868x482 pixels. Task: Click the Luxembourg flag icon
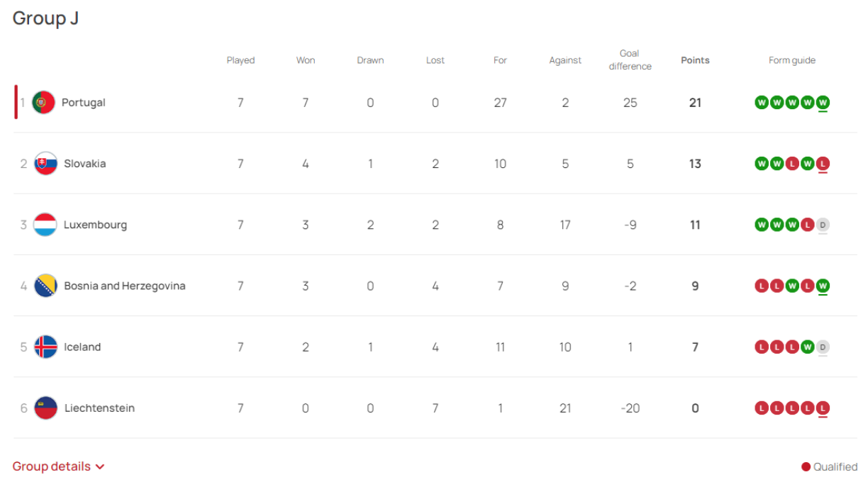[x=44, y=225]
